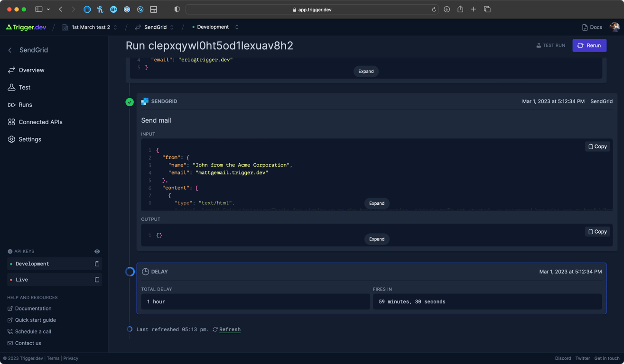Click the run ID heading

[209, 45]
